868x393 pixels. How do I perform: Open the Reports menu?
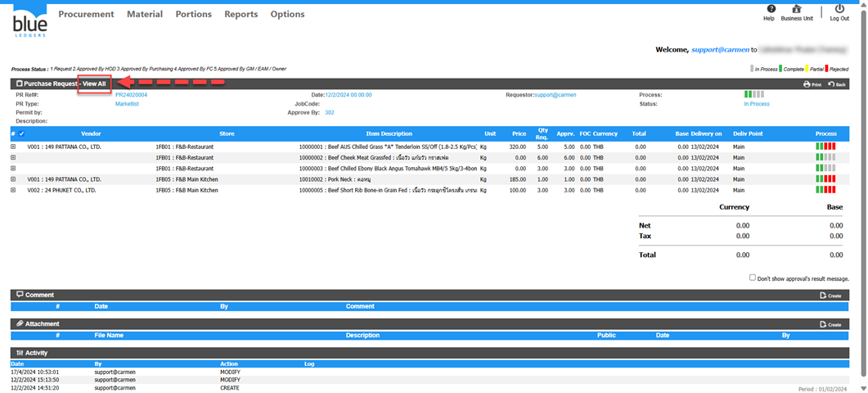[x=241, y=14]
